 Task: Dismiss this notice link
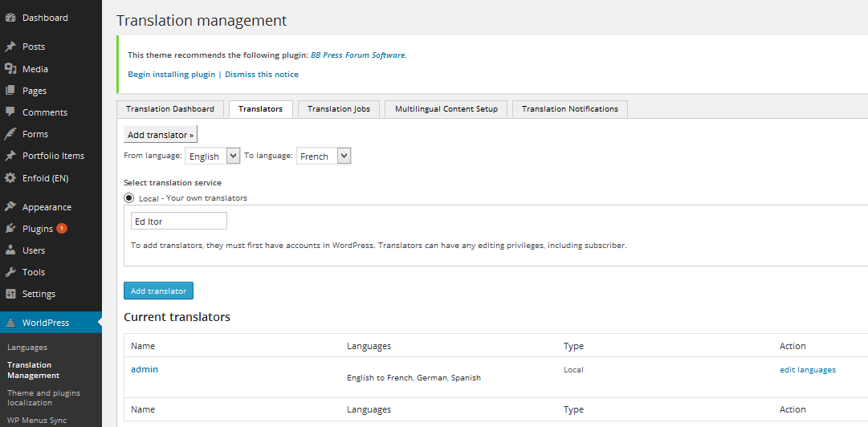pyautogui.click(x=261, y=74)
